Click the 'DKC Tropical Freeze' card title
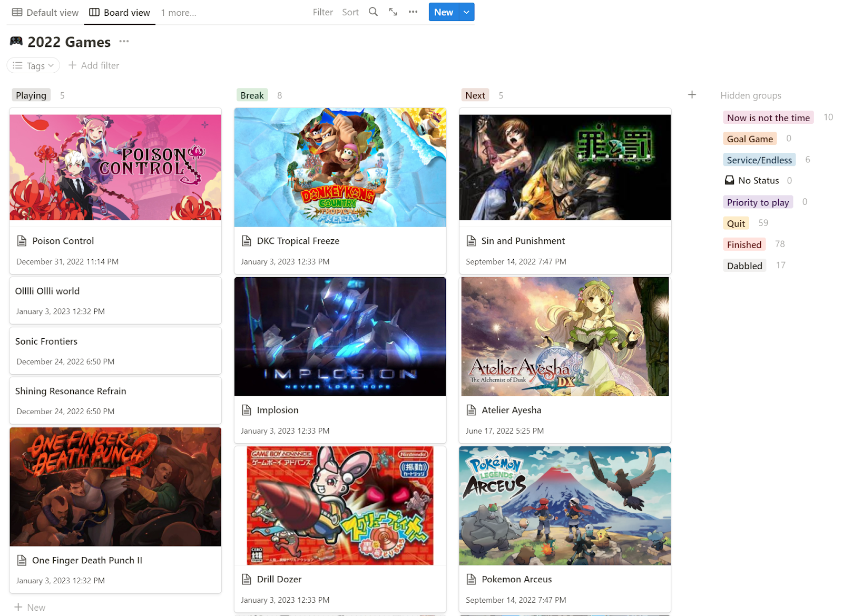 pyautogui.click(x=298, y=241)
